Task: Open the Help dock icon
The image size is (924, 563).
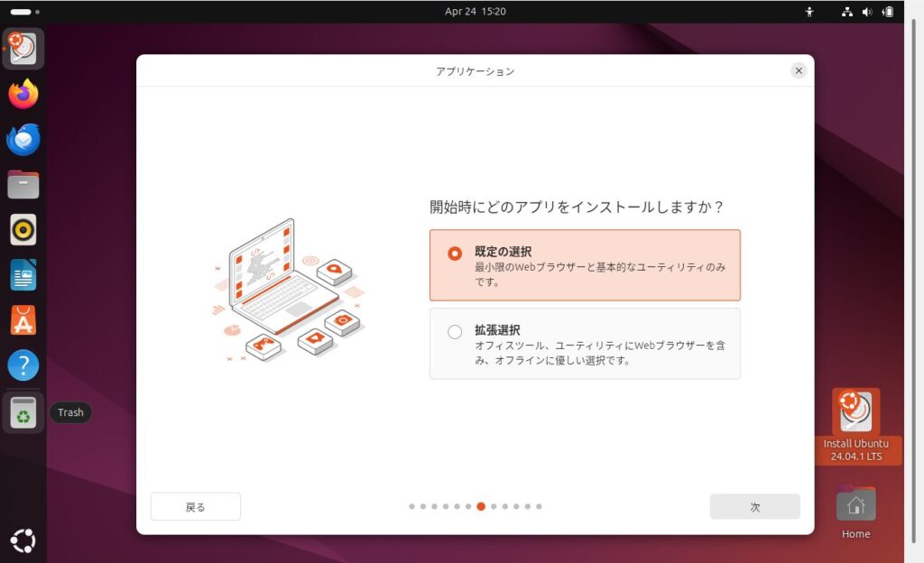Action: (23, 365)
